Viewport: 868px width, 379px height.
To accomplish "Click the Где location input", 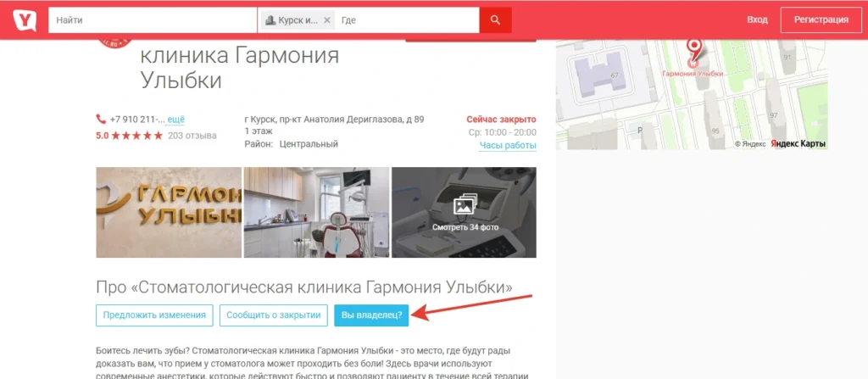I will pyautogui.click(x=407, y=20).
